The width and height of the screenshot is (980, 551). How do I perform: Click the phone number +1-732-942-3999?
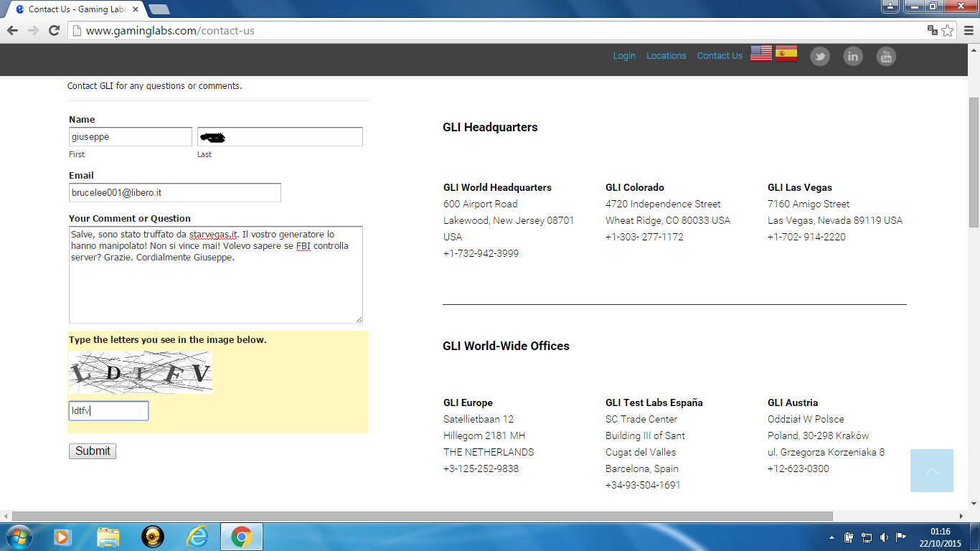(481, 253)
